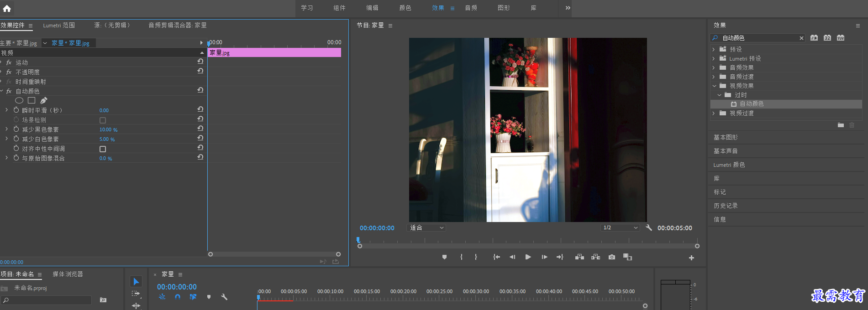Filter by accelerated effects icon
Screen dimensions: 868x310
tap(814, 38)
